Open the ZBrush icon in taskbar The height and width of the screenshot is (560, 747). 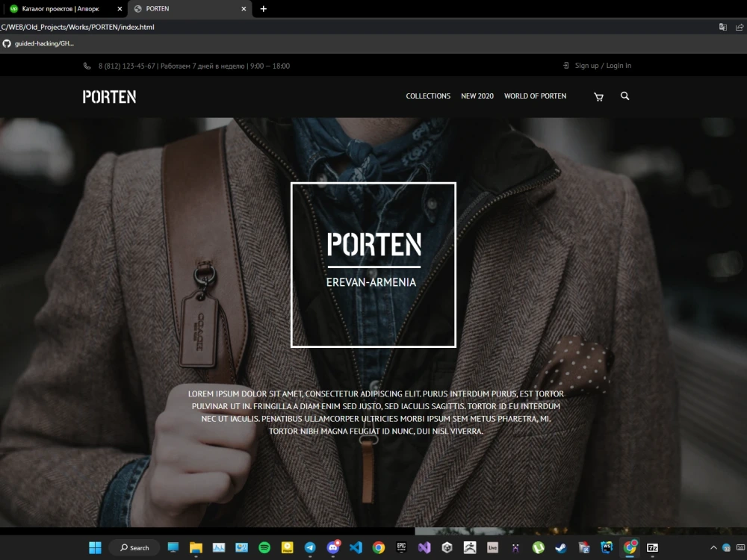(470, 547)
